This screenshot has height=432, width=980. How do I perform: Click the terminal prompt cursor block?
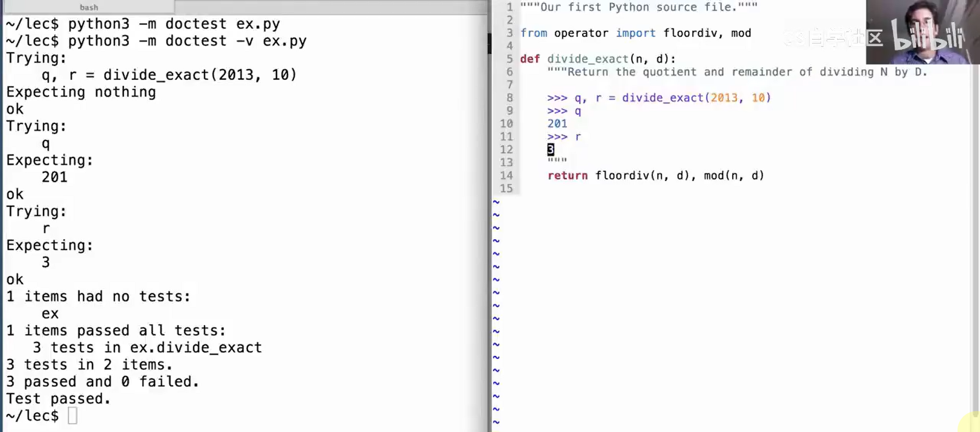73,416
